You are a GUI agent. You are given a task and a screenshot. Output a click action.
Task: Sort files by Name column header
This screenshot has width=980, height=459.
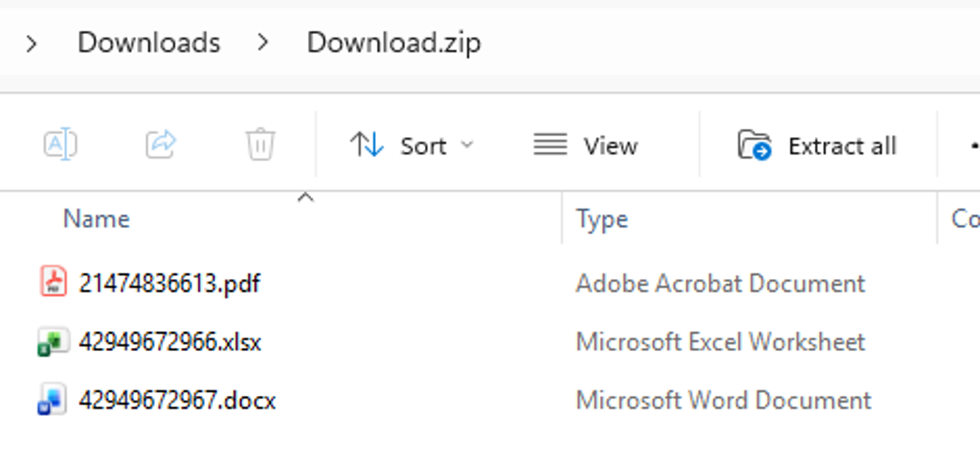pyautogui.click(x=96, y=219)
